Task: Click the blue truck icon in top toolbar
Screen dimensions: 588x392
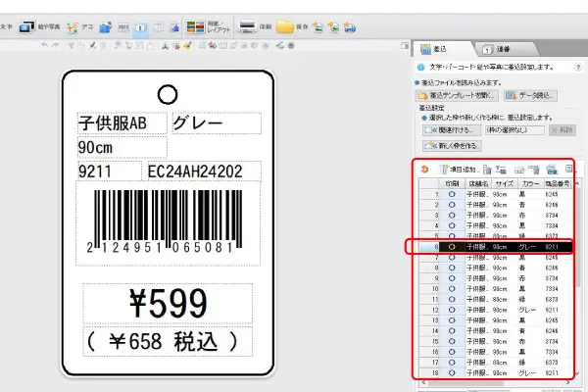Action: tap(350, 27)
